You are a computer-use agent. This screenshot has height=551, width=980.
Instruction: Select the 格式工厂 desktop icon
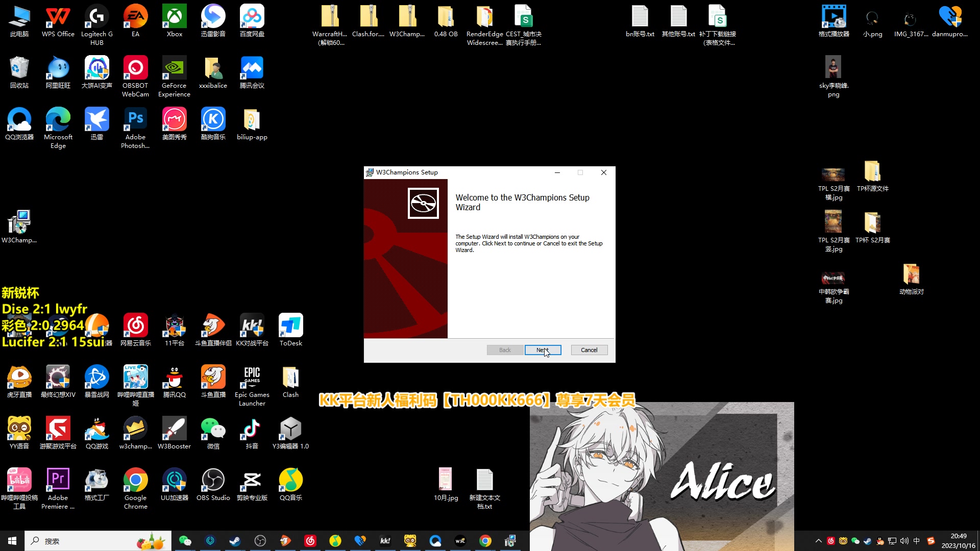click(x=97, y=485)
